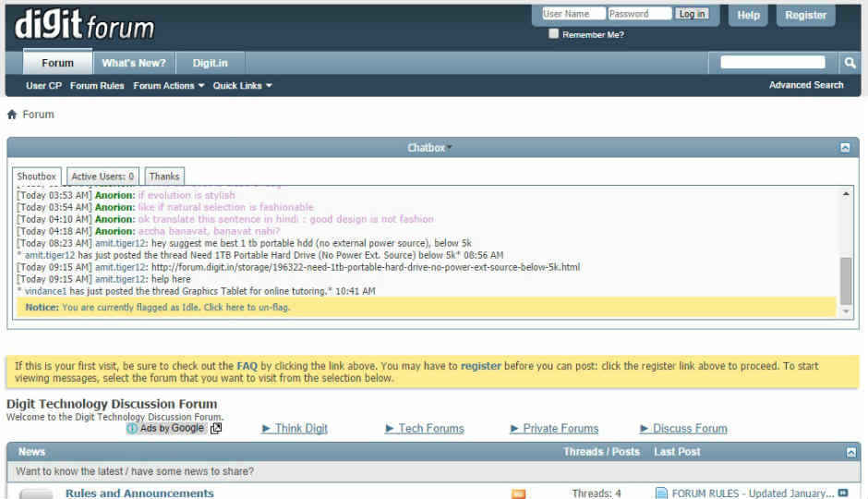Open the Forum Rules link
This screenshot has width=868, height=499.
click(x=97, y=86)
